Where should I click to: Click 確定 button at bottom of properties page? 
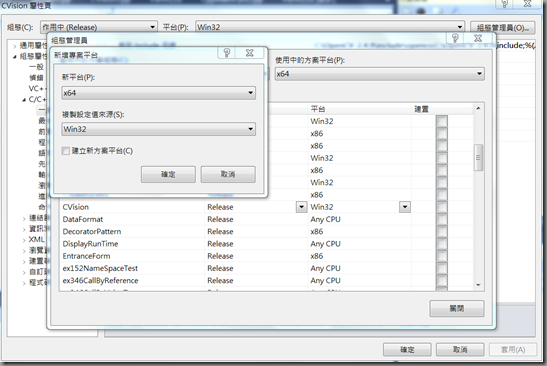407,349
